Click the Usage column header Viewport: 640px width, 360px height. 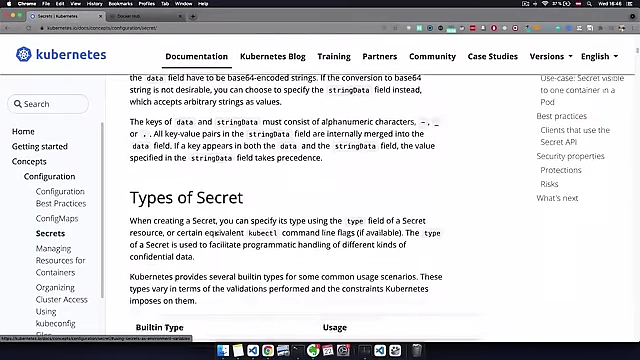point(335,327)
